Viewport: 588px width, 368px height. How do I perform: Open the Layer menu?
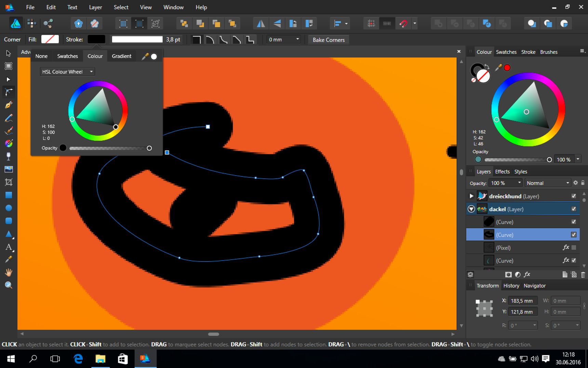pyautogui.click(x=95, y=7)
